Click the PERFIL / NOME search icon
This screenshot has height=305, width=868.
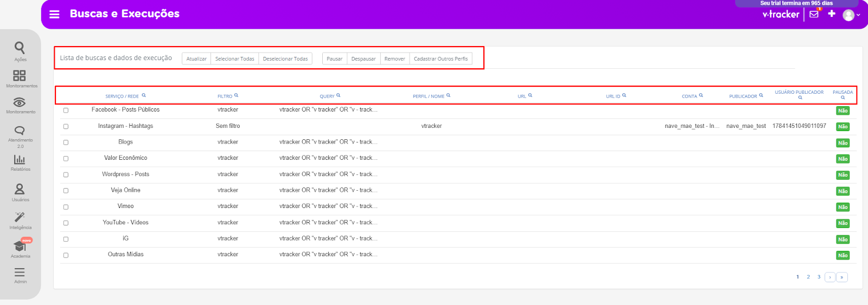(448, 95)
